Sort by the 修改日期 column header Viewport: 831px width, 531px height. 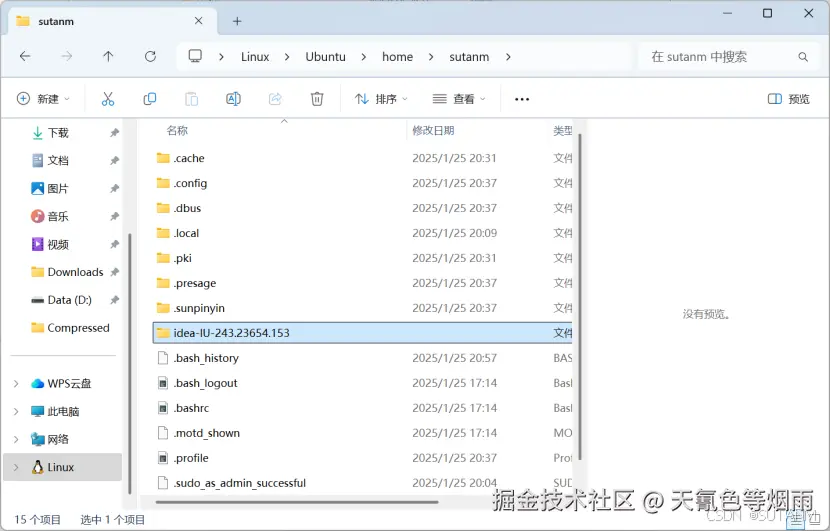click(x=433, y=130)
